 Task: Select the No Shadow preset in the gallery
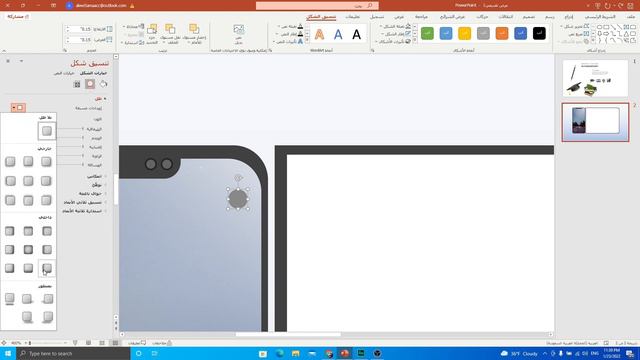[x=47, y=131]
